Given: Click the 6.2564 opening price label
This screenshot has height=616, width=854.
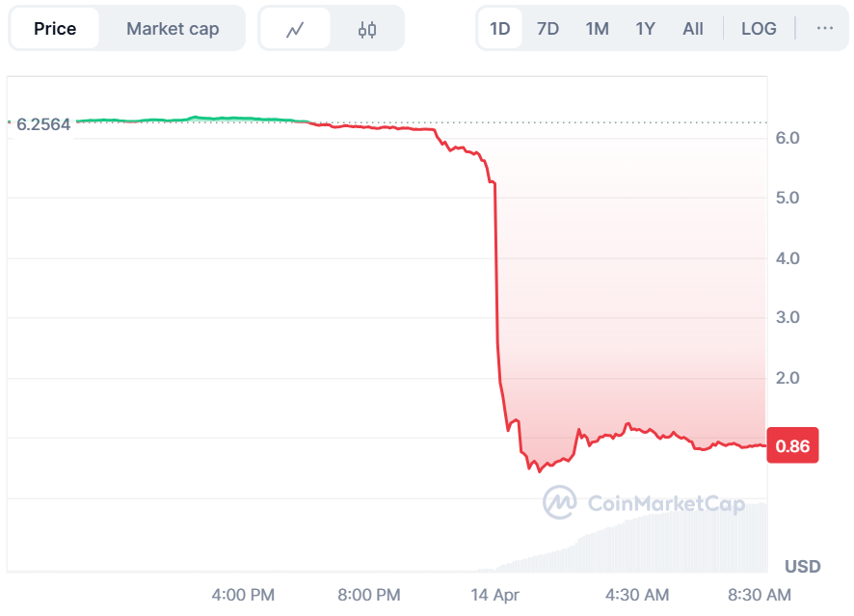Looking at the screenshot, I should click(42, 124).
